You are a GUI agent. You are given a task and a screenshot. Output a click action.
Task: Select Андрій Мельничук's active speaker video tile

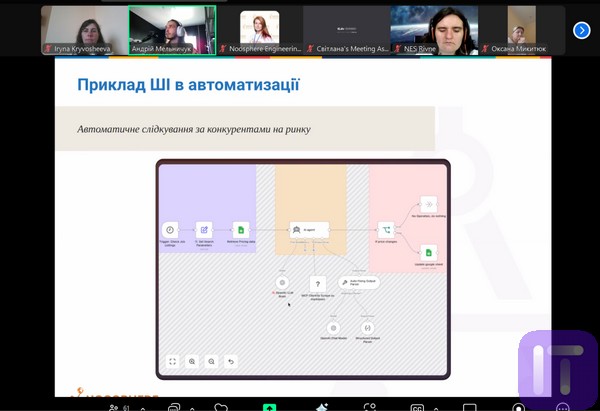(172, 30)
